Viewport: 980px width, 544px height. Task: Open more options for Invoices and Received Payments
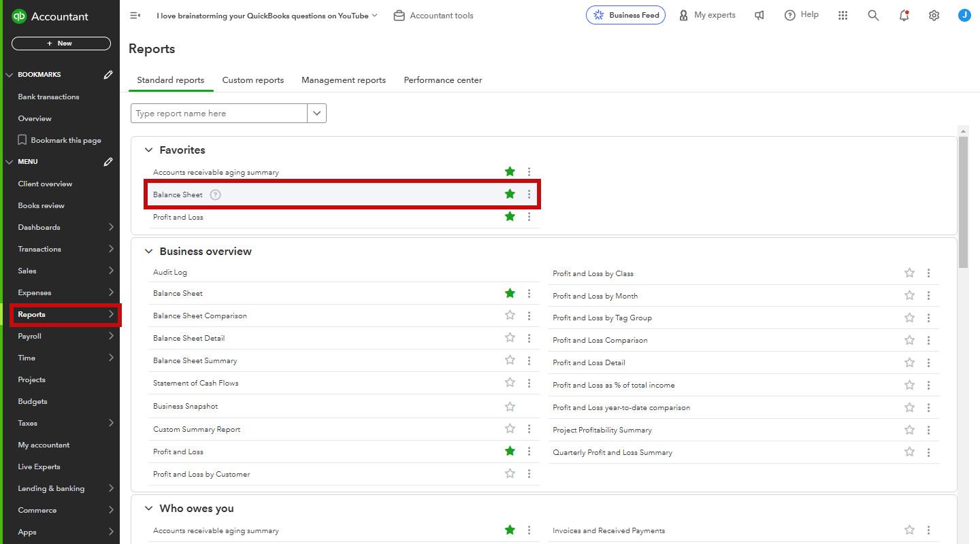coord(928,530)
